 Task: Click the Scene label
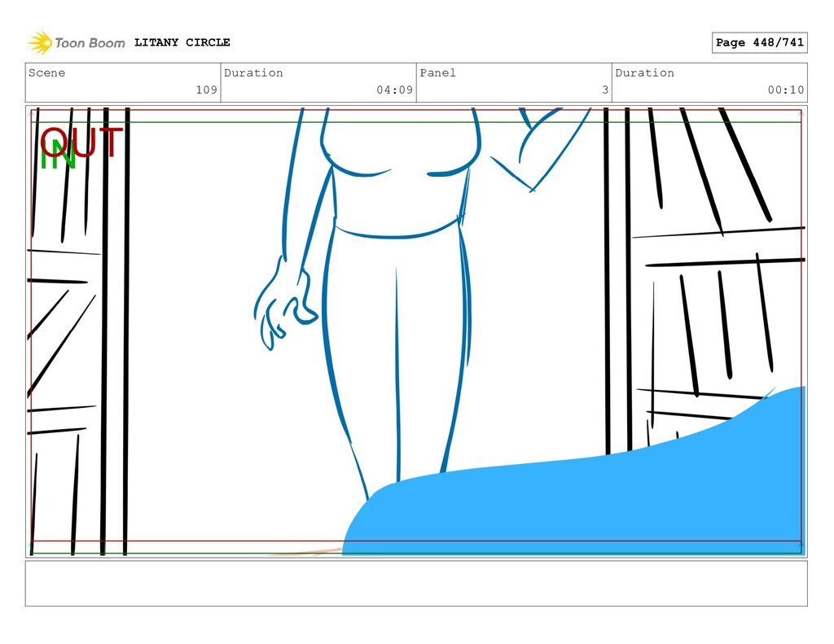point(46,72)
